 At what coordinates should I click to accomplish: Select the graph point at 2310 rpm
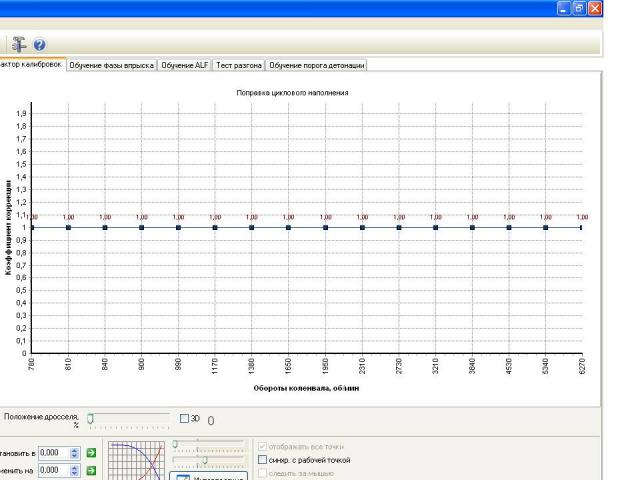pos(362,228)
